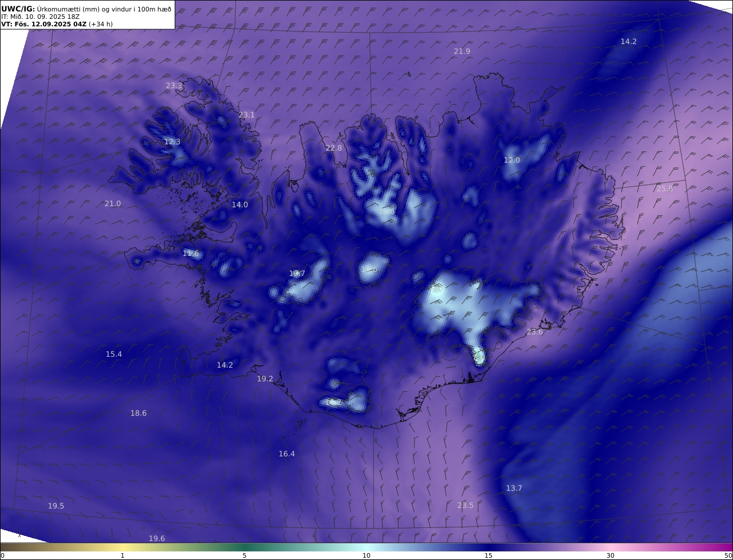
Task: Click the colorbar tick label 10
Action: pos(366,556)
